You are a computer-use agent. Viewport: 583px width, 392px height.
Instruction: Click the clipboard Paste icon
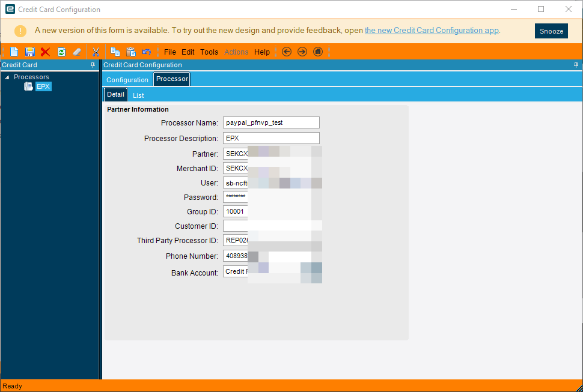point(131,52)
